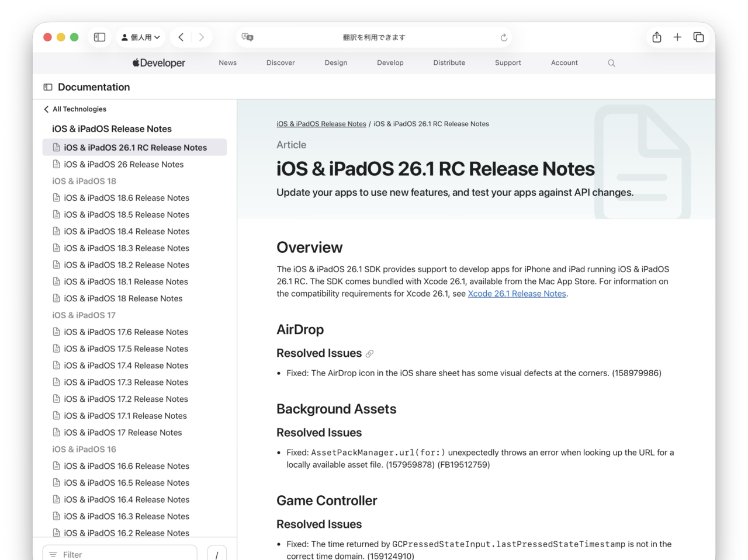
Task: Click the translate icon in the address bar
Action: tap(247, 37)
